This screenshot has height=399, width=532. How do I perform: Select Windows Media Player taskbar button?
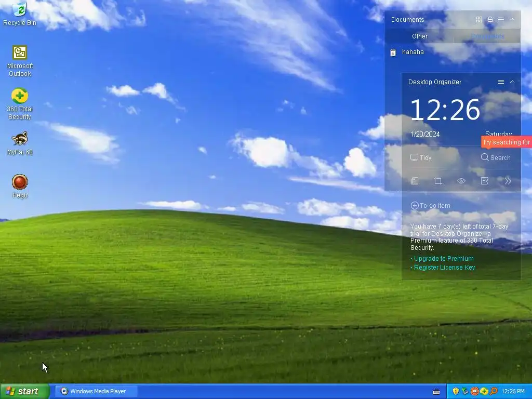(96, 391)
